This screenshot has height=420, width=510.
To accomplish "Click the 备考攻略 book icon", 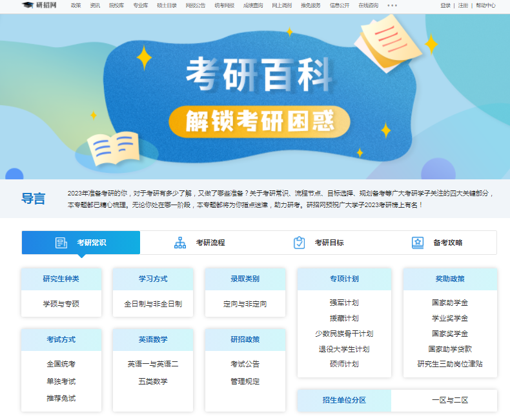I will 418,243.
